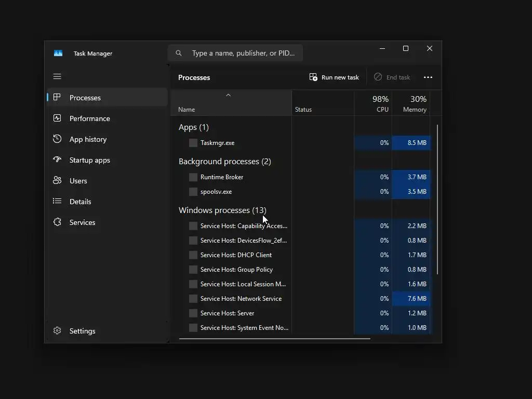Open the three-dots more options menu
Screen dimensions: 532x399
[428, 77]
